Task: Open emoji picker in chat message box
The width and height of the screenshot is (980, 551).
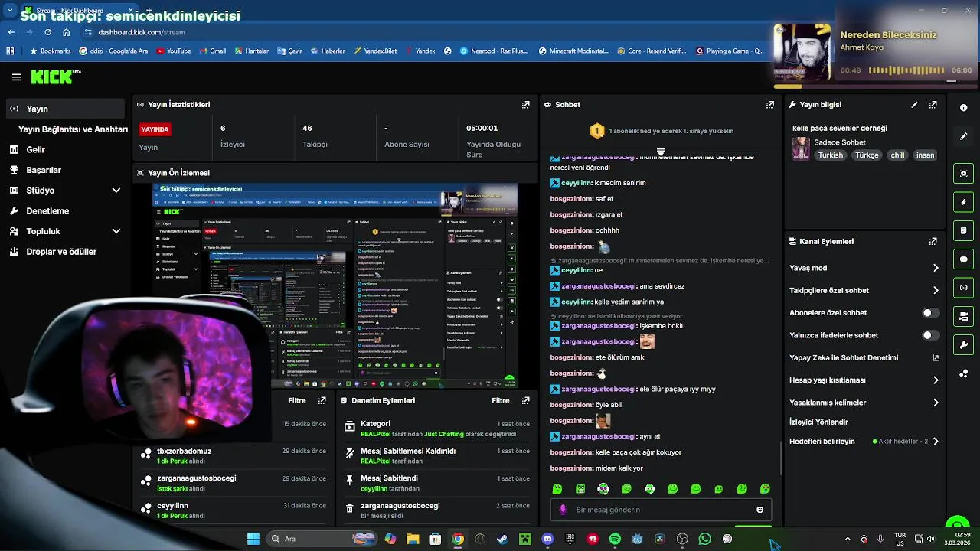Action: 759,510
